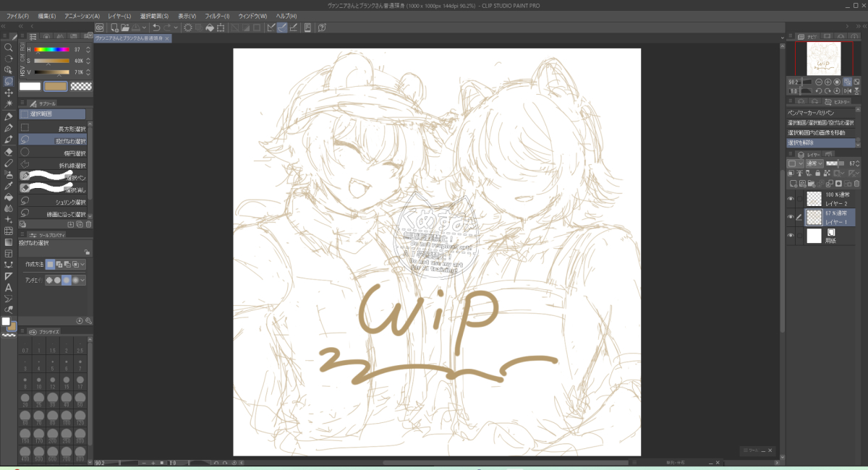This screenshot has width=868, height=470.
Task: Hide レイヤー 2 with eye icon
Action: tap(791, 199)
